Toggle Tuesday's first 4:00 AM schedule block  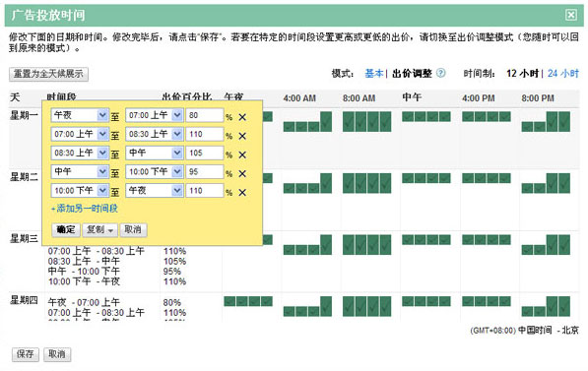[x=290, y=188]
